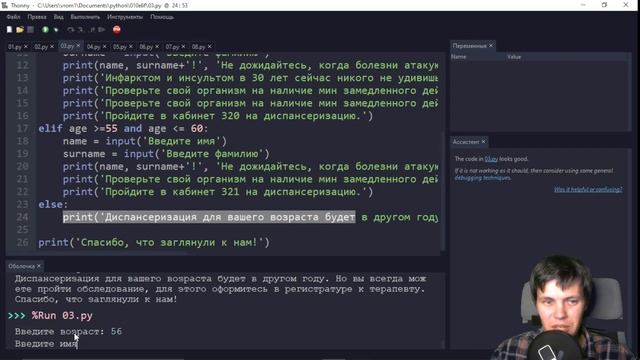Switch to the 04.py editor tab
Screen dimensions: 640x360
93,47
